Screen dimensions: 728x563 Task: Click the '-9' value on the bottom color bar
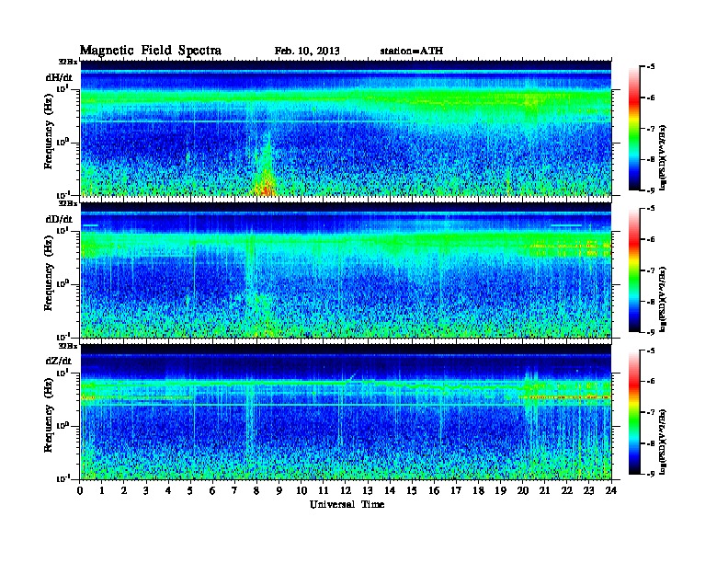[651, 474]
